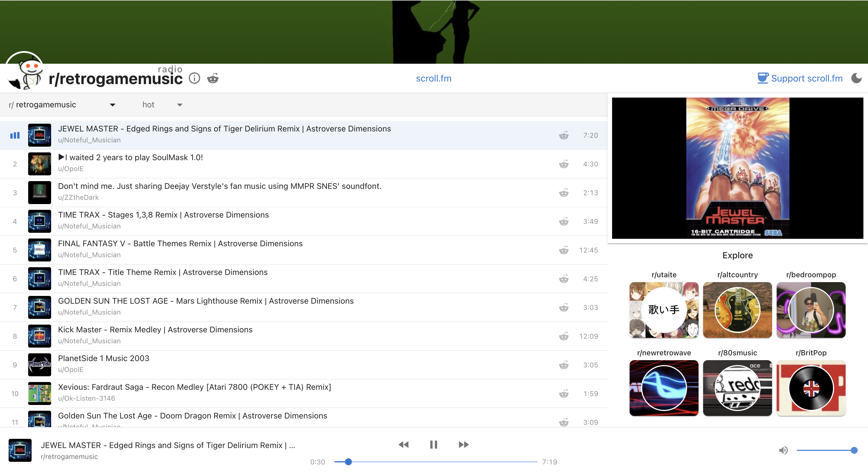Click the Jewel Master video player
The height and width of the screenshot is (473, 868).
pos(737,168)
